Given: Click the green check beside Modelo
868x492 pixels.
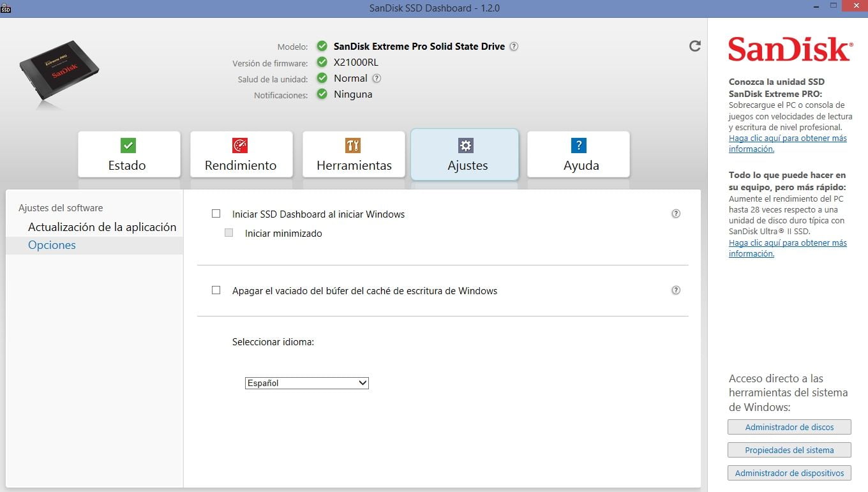Looking at the screenshot, I should 322,46.
